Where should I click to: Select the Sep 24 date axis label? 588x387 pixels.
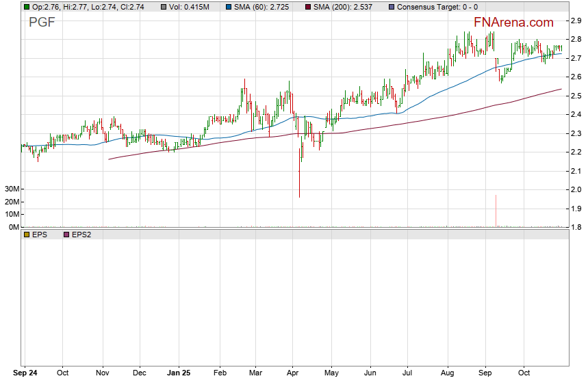point(26,374)
